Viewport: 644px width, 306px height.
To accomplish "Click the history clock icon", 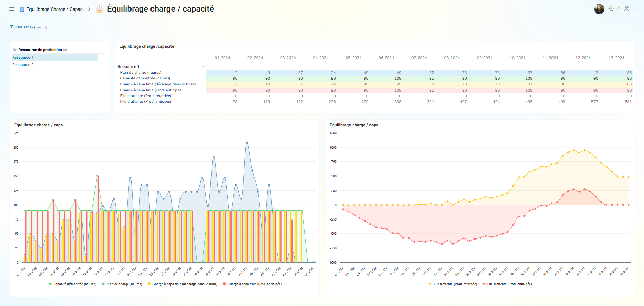I will [611, 9].
